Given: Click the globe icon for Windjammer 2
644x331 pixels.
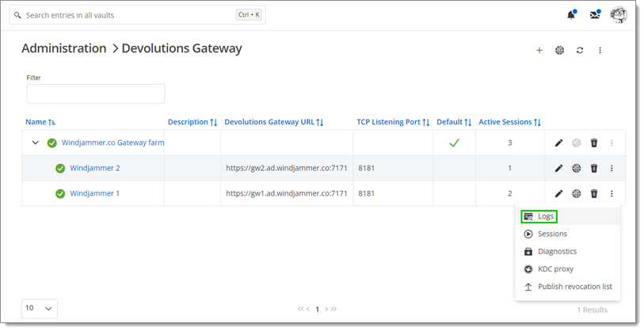Looking at the screenshot, I should point(577,169).
